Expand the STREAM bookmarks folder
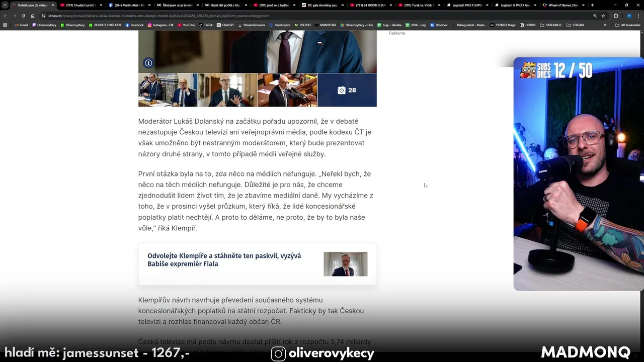Screen dimensions: 644x362 575,25
